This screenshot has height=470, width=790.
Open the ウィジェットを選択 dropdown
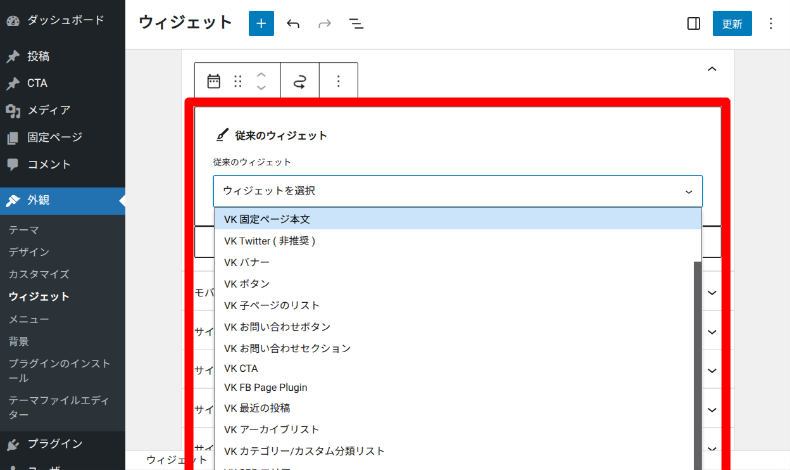457,191
